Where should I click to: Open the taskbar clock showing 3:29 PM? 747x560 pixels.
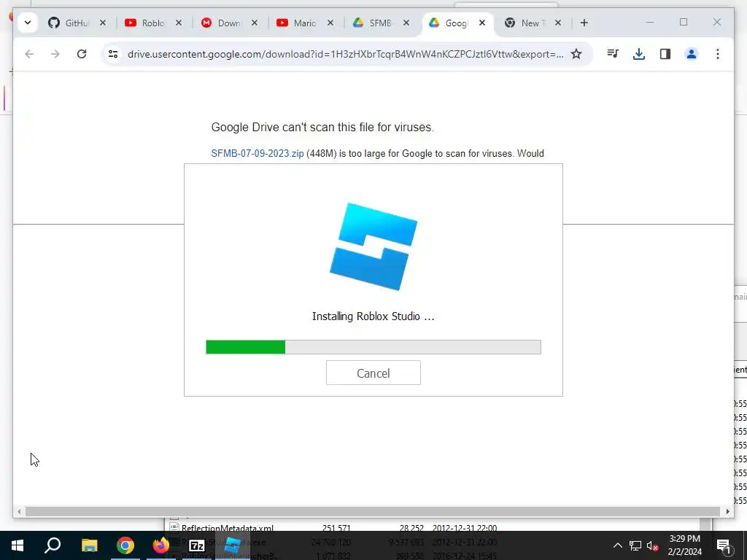(684, 545)
